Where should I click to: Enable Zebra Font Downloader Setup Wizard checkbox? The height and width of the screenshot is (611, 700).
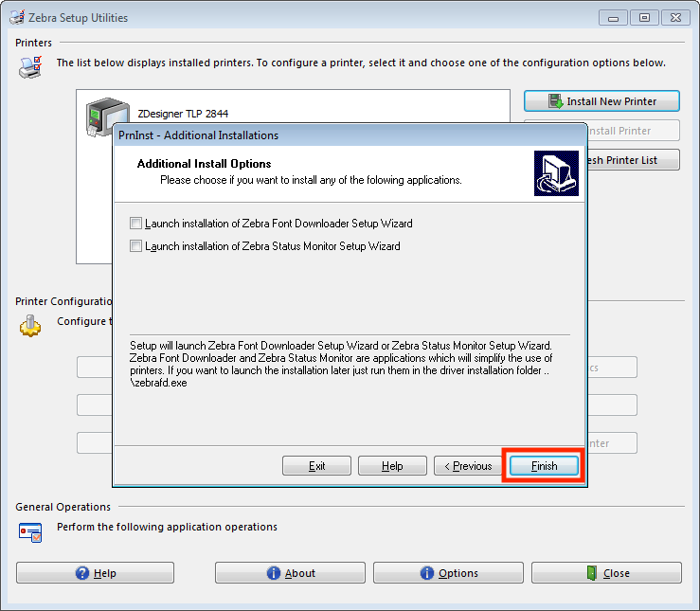pos(135,223)
